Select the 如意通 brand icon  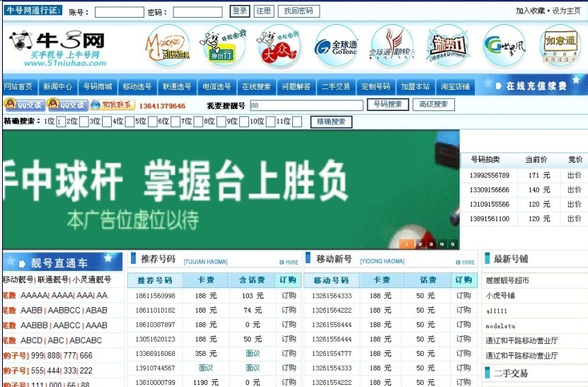[560, 46]
